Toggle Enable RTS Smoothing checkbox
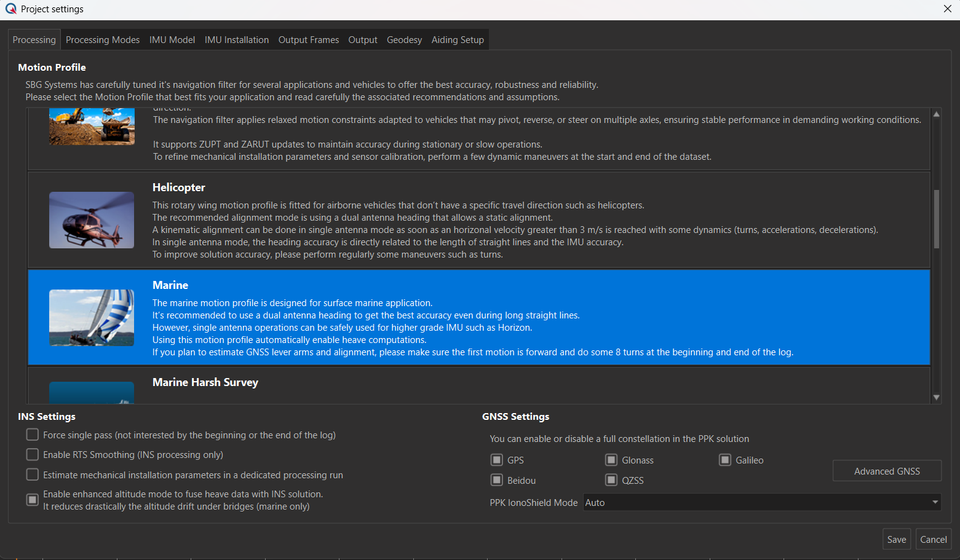Screen dimensions: 960x560 click(x=33, y=455)
